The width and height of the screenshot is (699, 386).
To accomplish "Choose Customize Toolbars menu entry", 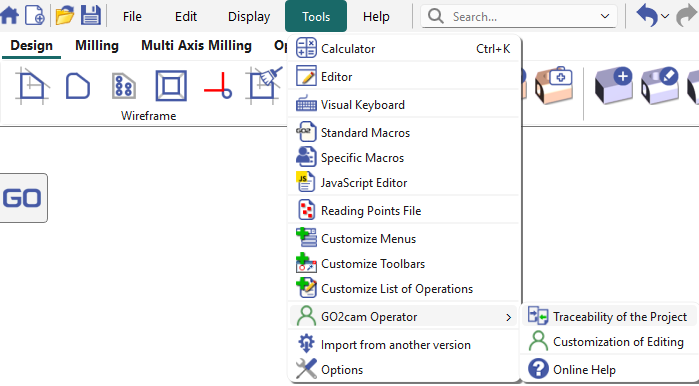I will coord(404,264).
